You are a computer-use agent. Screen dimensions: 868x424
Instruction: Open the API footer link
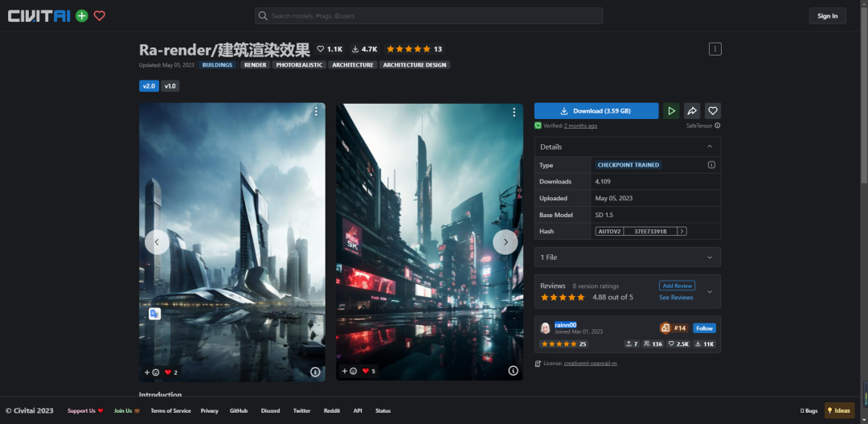coord(358,410)
